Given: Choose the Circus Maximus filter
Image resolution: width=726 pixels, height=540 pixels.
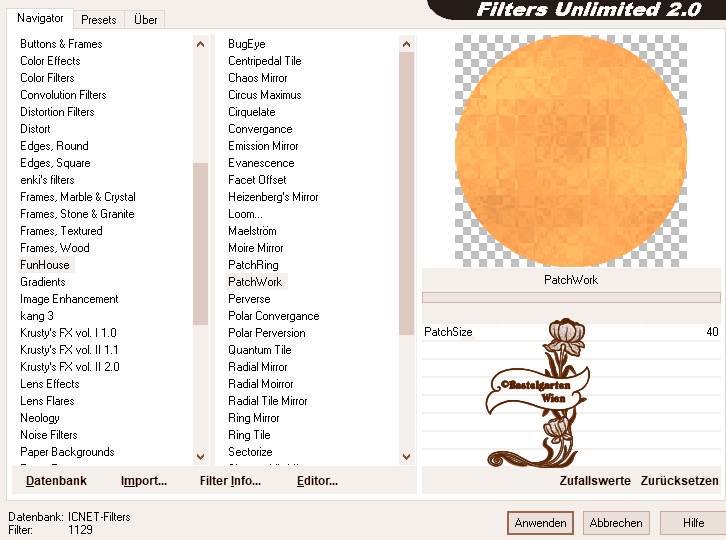Looking at the screenshot, I should (264, 95).
